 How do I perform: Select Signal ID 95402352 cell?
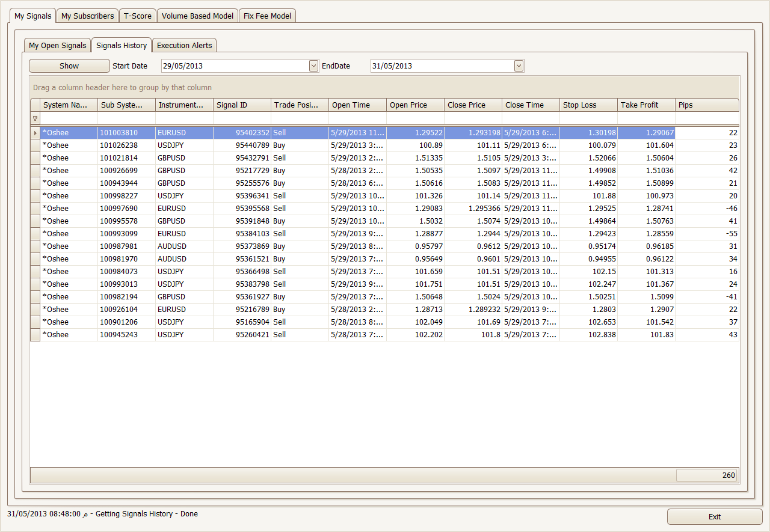coord(242,133)
